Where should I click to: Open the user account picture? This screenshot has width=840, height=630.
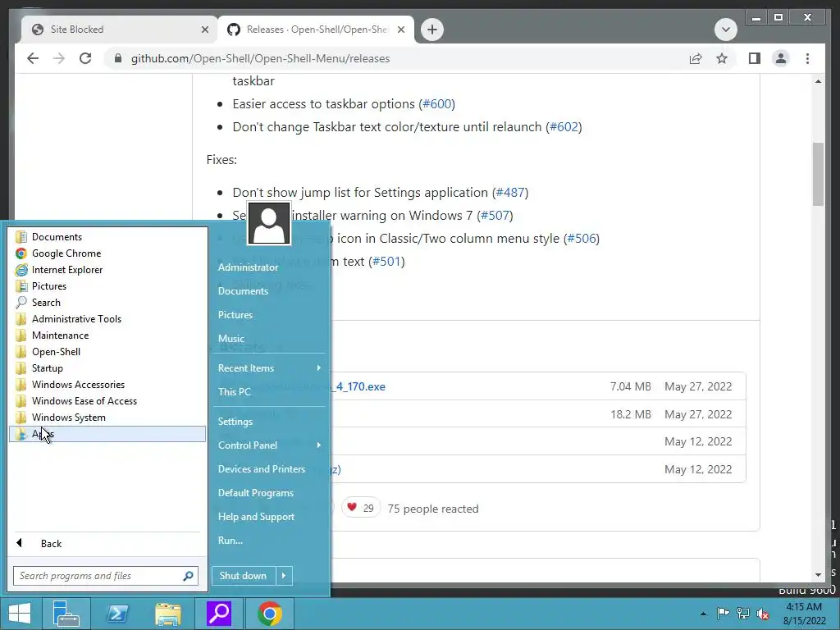[x=269, y=223]
